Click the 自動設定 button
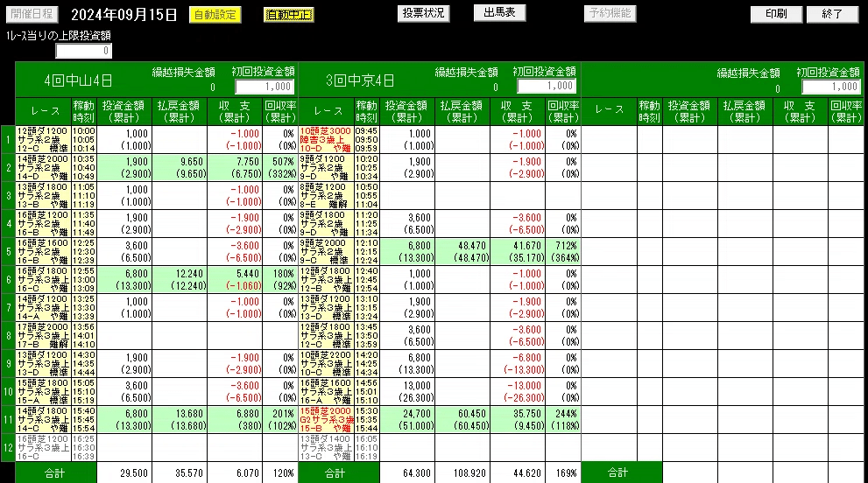This screenshot has width=868, height=483. (x=215, y=15)
